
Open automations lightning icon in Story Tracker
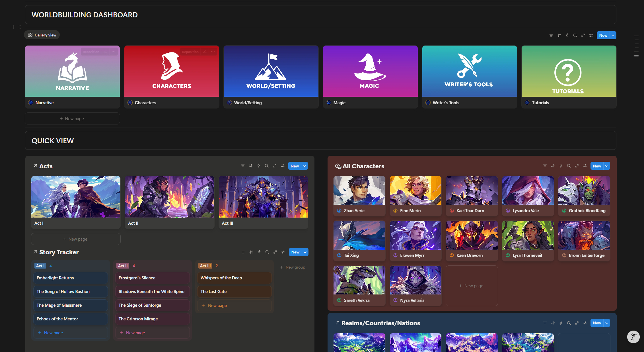pos(259,252)
